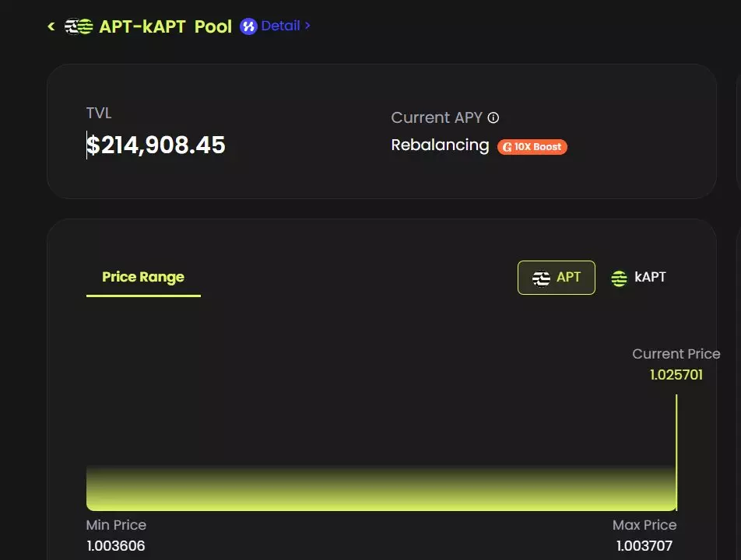Open the Detail link
The height and width of the screenshot is (560, 741).
coord(280,26)
